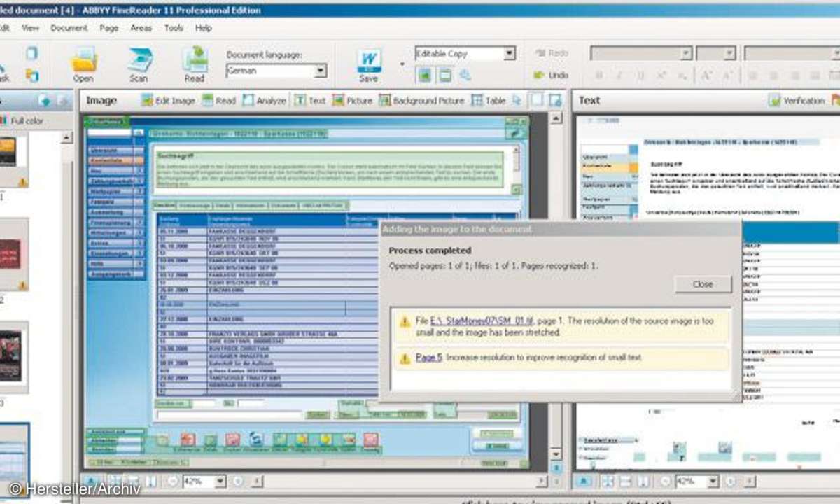This screenshot has height=504, width=840.
Task: Click the Close button in the dialog
Action: 703,284
